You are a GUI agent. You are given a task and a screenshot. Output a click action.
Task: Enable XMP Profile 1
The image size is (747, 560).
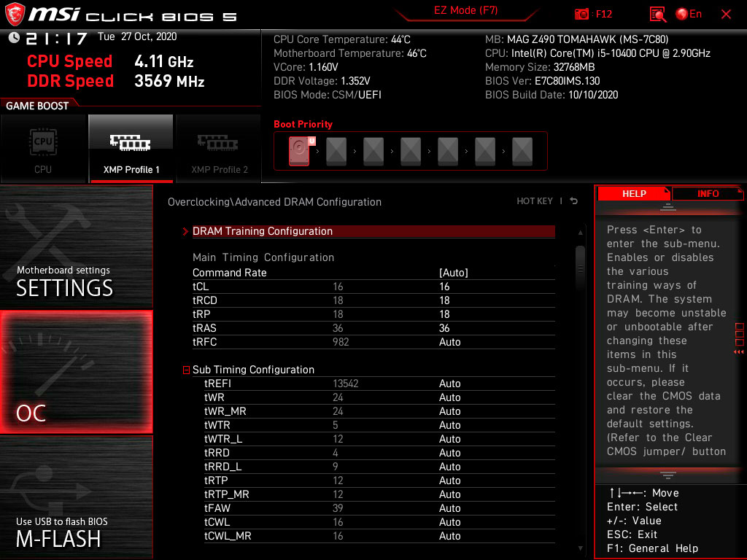point(131,149)
